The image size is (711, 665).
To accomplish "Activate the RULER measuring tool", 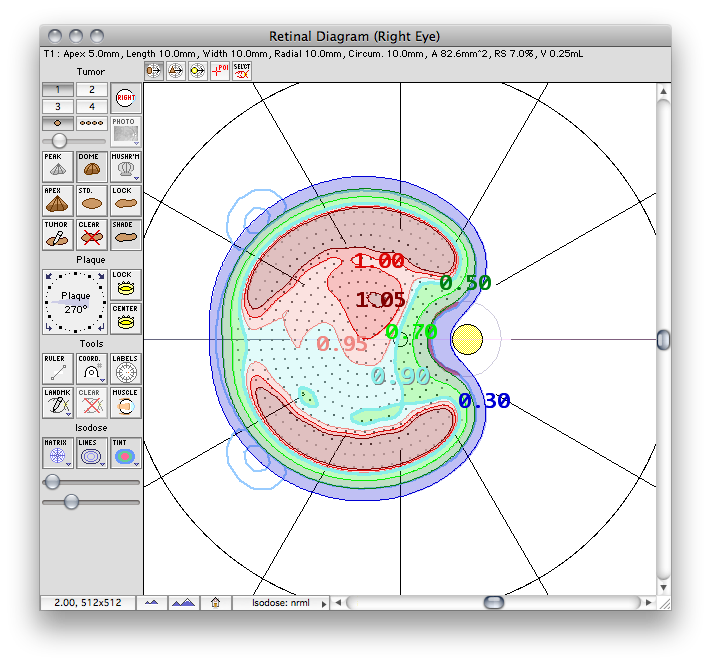I will click(x=58, y=368).
